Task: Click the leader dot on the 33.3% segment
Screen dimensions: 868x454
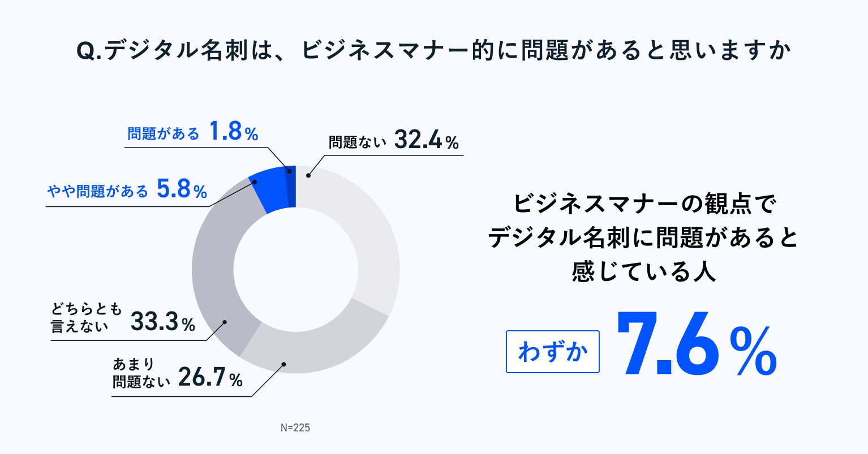Action: click(225, 322)
